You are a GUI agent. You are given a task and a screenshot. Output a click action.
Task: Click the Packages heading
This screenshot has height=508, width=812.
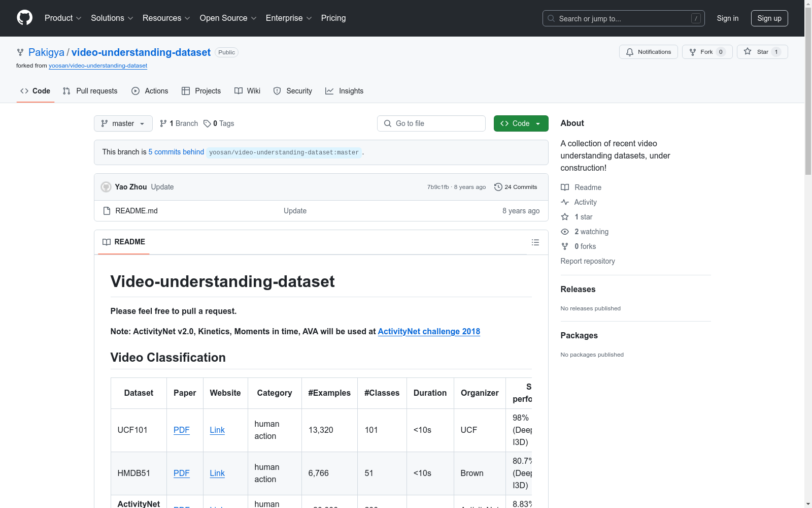coord(579,335)
